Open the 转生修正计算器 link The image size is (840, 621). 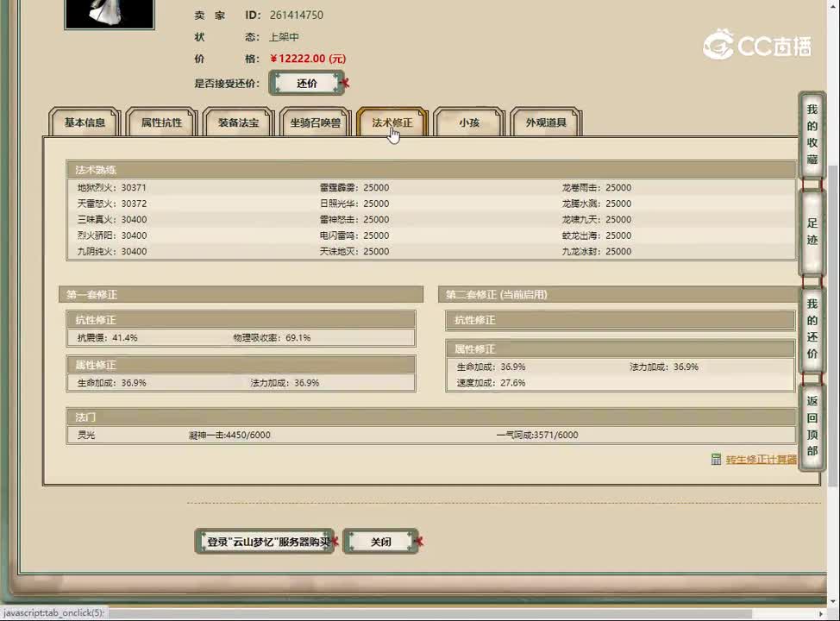pos(761,459)
